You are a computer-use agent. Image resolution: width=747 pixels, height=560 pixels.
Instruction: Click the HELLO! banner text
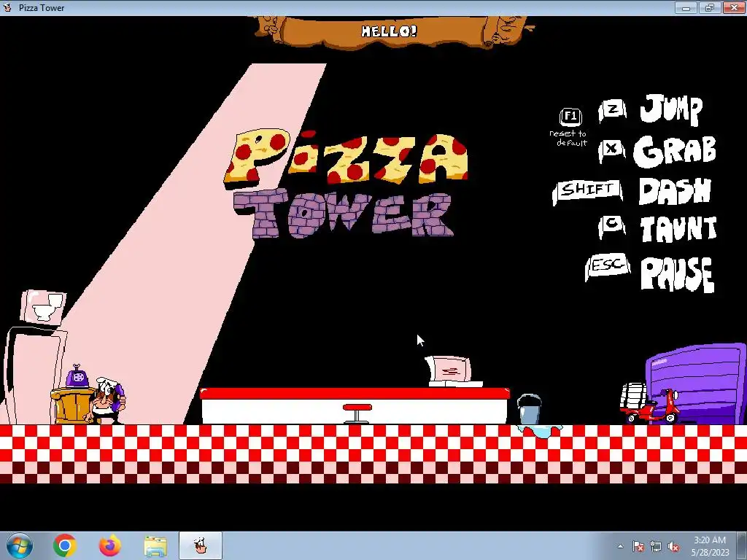click(x=389, y=31)
